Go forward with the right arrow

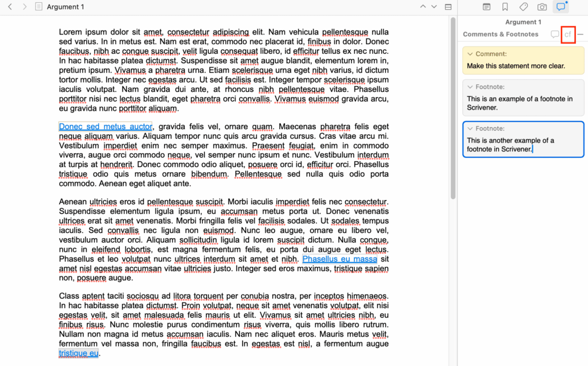(24, 7)
